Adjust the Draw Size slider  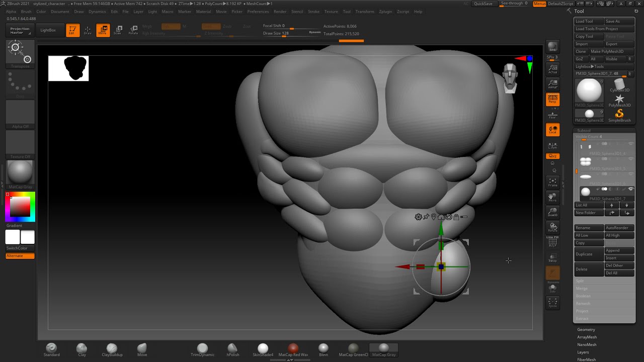pyautogui.click(x=292, y=34)
